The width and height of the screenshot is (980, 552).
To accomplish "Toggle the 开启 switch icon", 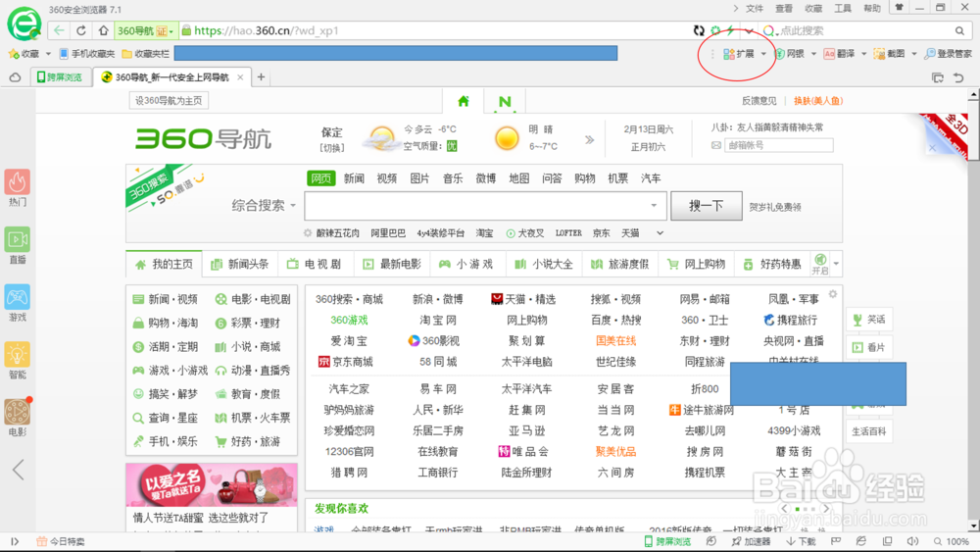I will coord(820,264).
